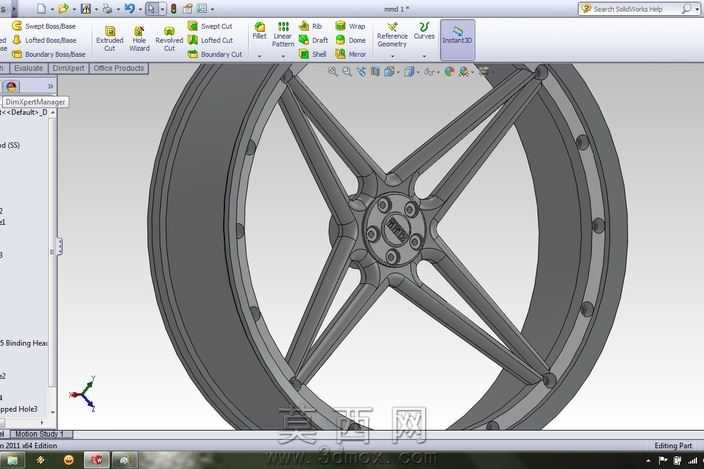Expand the Curves dropdown arrow

pos(424,56)
